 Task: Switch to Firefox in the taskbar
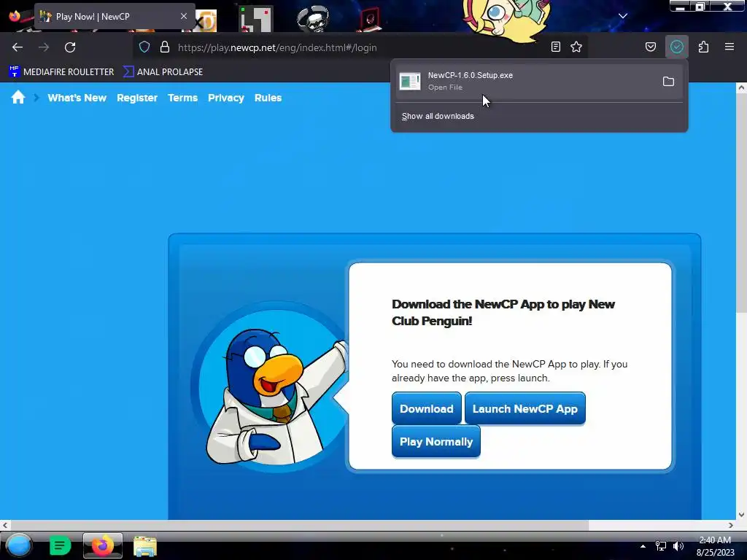(102, 545)
